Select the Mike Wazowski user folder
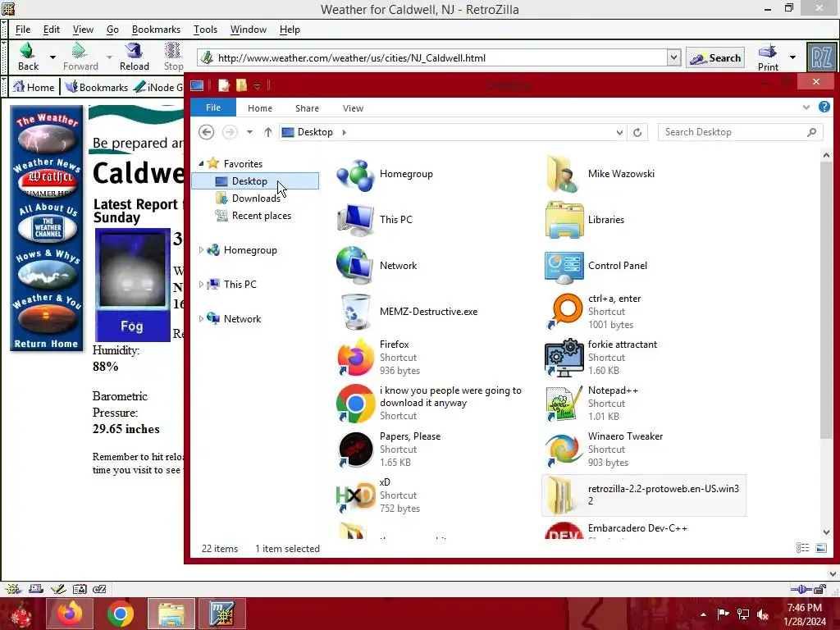The image size is (840, 630). click(x=564, y=174)
